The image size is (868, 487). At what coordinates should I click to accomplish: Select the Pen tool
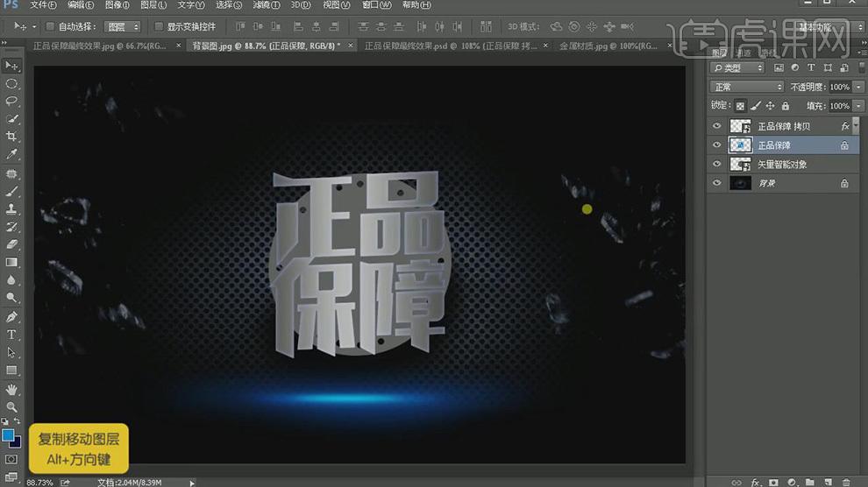(x=11, y=317)
